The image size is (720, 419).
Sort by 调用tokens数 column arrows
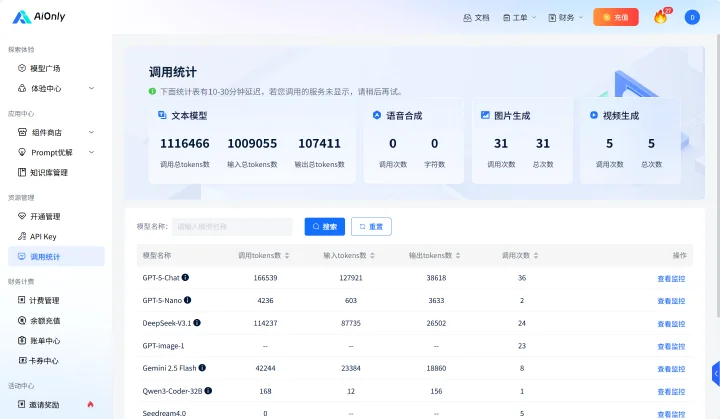pyautogui.click(x=287, y=255)
